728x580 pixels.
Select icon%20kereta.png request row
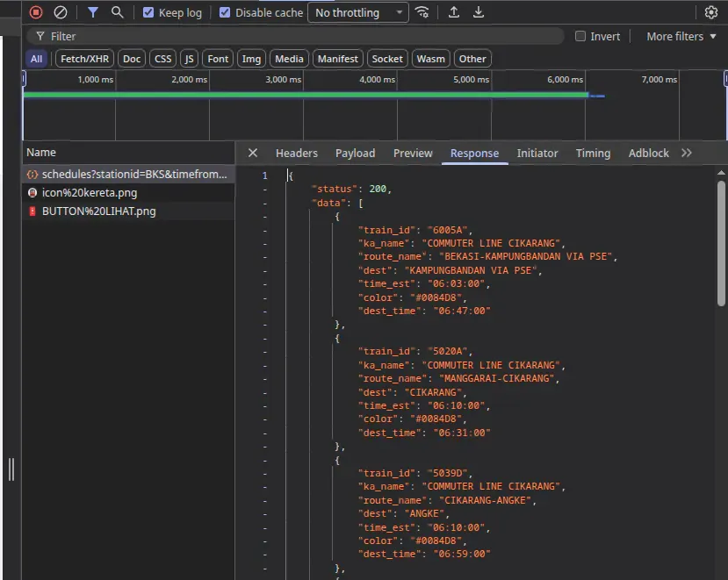[x=128, y=192]
